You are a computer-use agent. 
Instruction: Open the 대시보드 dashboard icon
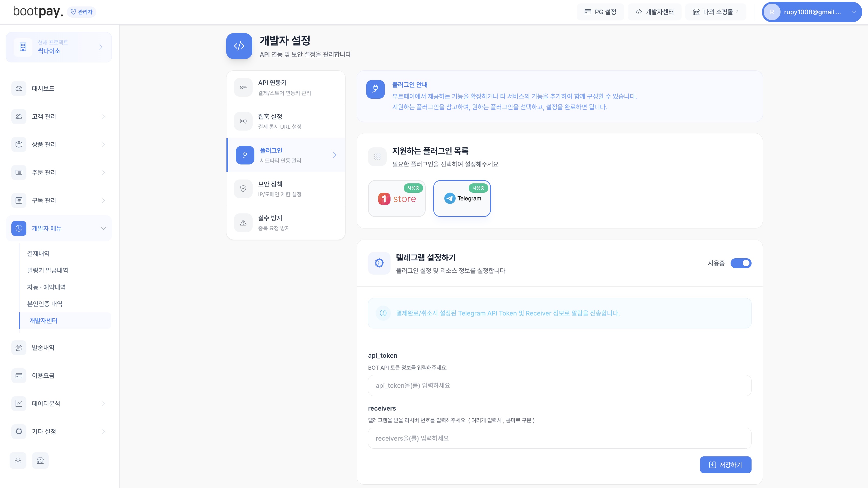click(19, 88)
